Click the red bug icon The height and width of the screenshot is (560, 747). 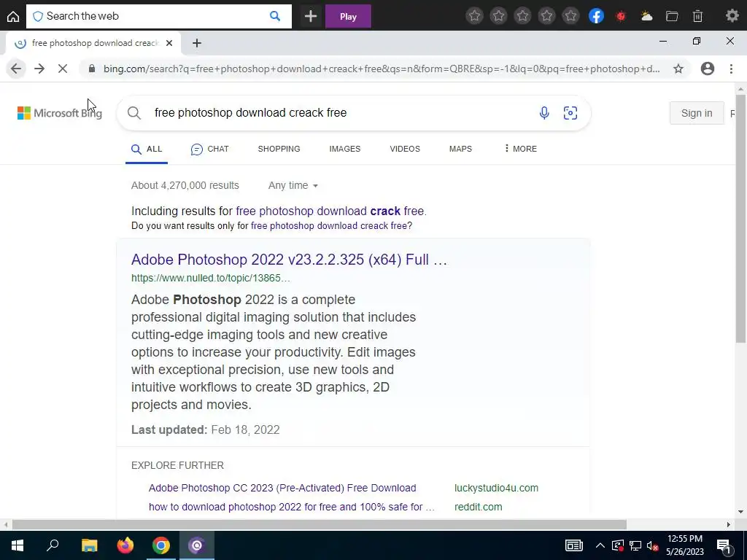click(x=621, y=16)
